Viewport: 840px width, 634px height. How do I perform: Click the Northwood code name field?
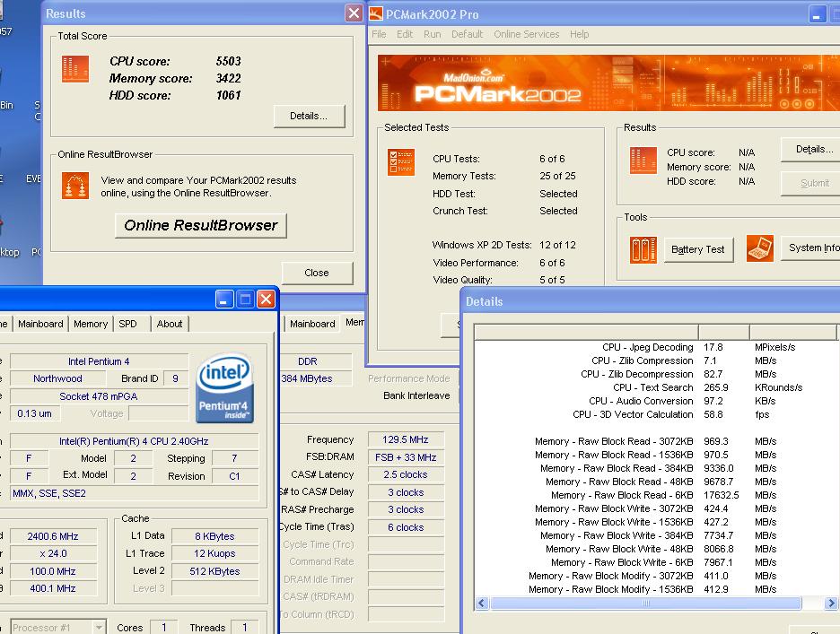coord(57,378)
